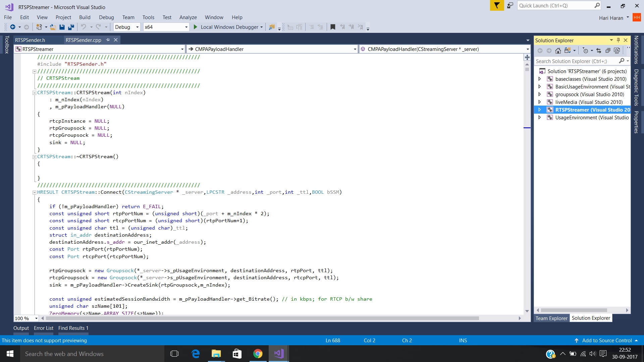The width and height of the screenshot is (644, 362).
Task: Toggle pin on RTSPSender.cpp tab
Action: pyautogui.click(x=108, y=40)
